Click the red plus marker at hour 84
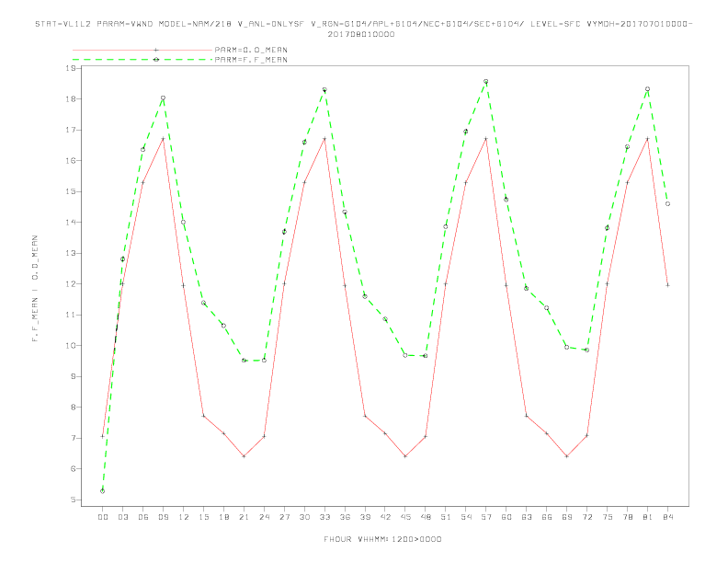 point(667,285)
